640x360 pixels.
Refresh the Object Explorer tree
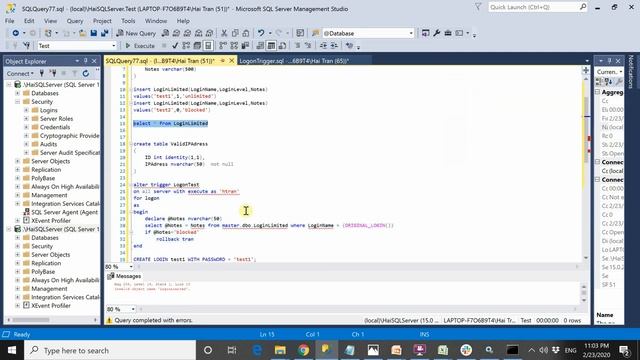point(85,73)
